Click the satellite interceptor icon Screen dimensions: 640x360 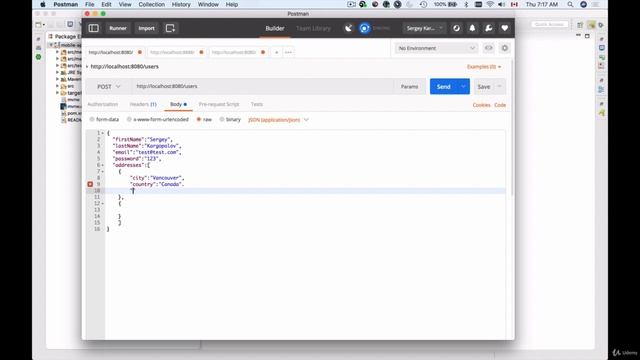[x=349, y=28]
